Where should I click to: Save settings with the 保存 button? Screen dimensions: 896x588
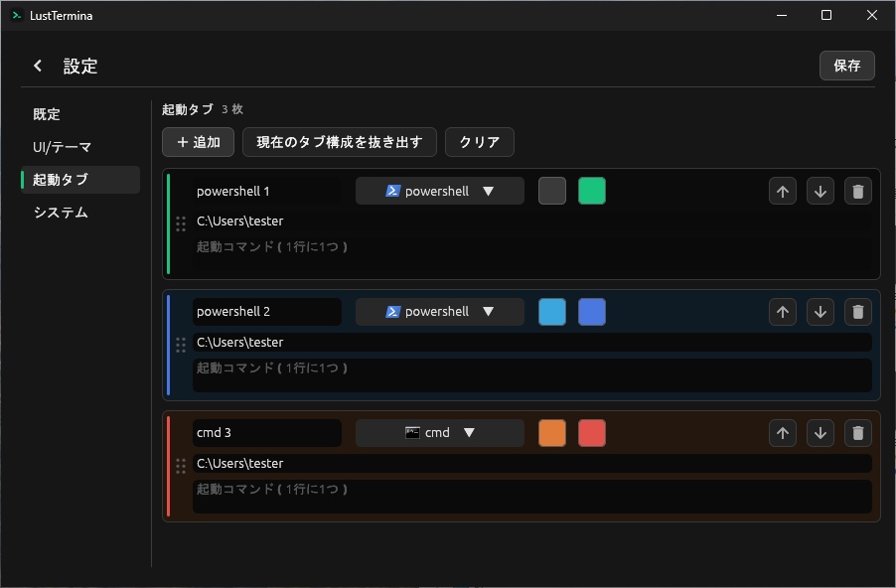click(847, 66)
